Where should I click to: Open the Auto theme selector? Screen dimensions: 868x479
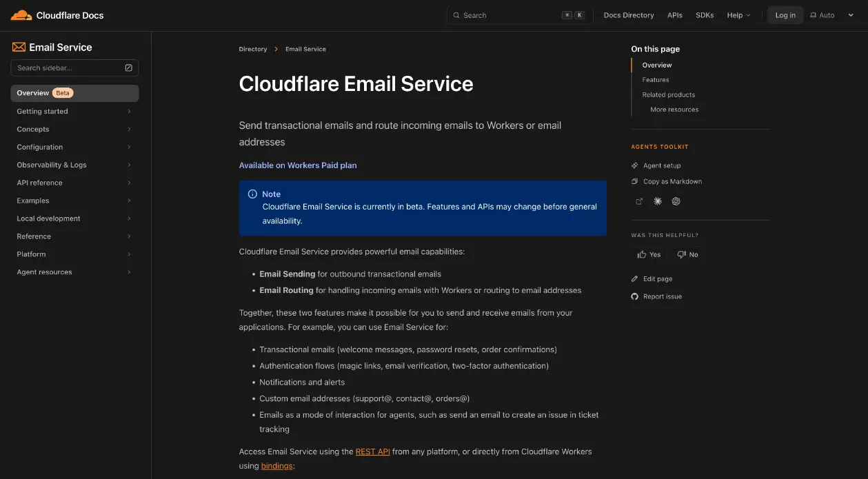[x=832, y=15]
